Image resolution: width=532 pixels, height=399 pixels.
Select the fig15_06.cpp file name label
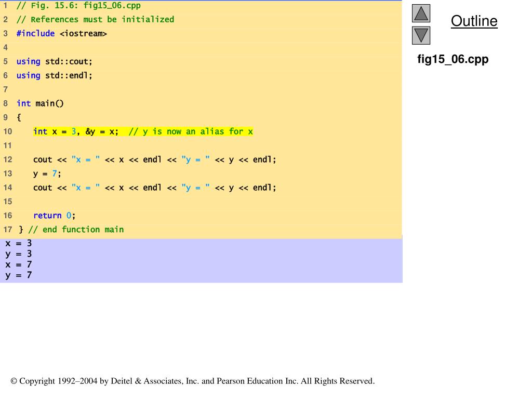[453, 59]
